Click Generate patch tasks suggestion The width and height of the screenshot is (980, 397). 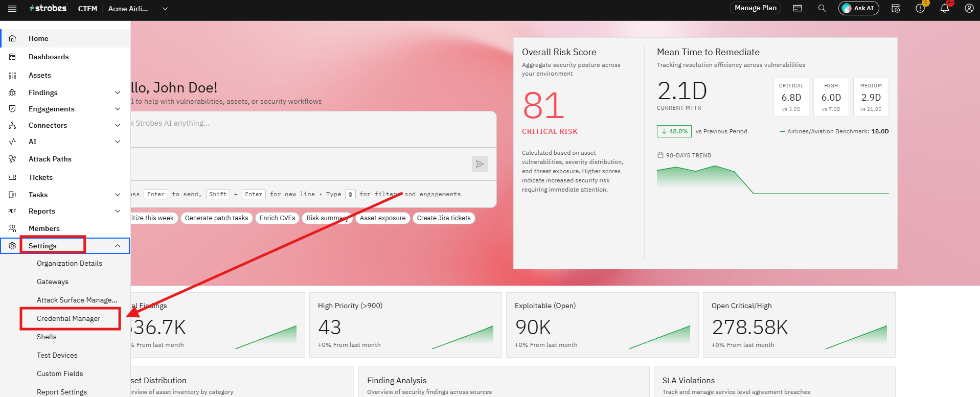pyautogui.click(x=216, y=218)
